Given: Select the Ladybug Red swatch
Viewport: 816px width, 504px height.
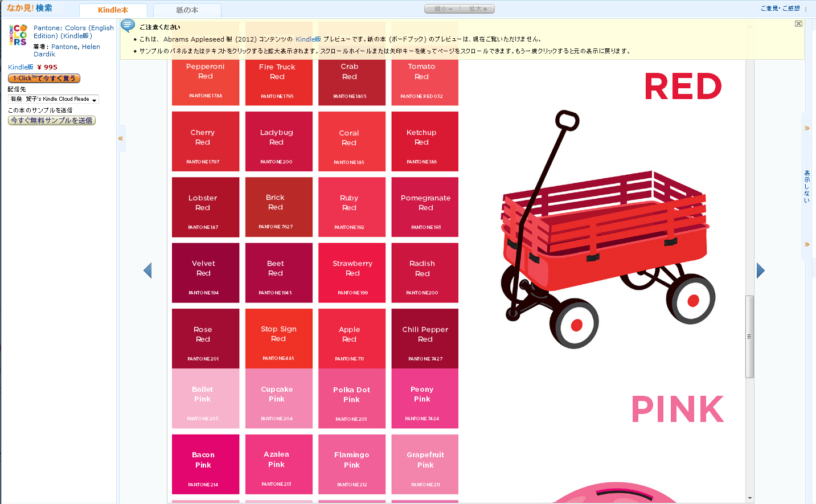Looking at the screenshot, I should click(279, 141).
